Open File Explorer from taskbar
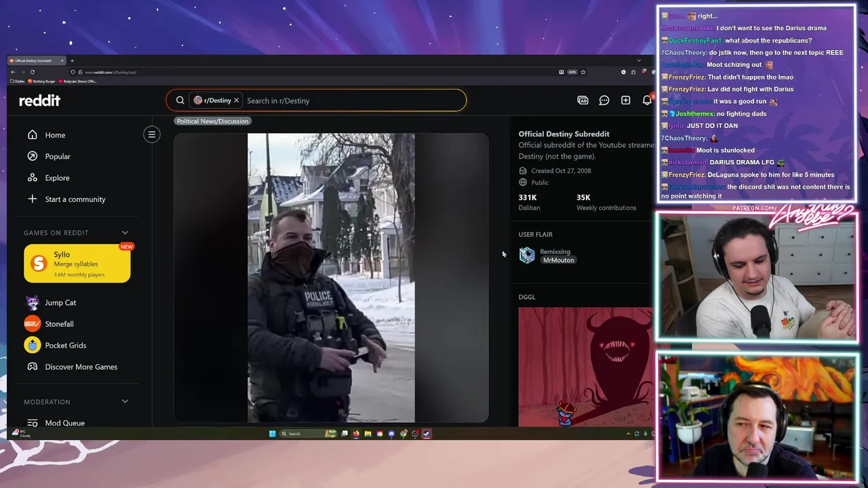The width and height of the screenshot is (868, 488). [x=368, y=434]
